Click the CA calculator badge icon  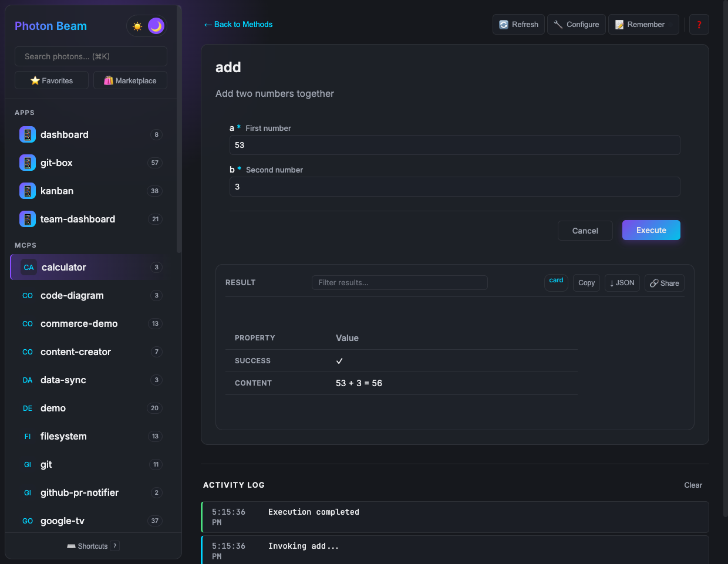click(x=29, y=267)
